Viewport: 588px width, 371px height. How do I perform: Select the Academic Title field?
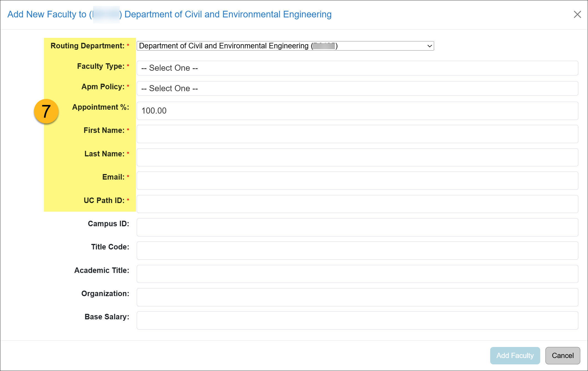click(x=357, y=274)
